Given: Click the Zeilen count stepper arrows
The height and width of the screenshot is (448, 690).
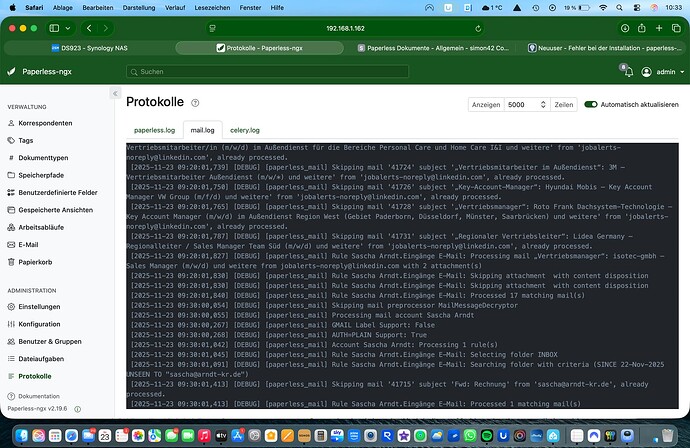Looking at the screenshot, I should tap(543, 104).
